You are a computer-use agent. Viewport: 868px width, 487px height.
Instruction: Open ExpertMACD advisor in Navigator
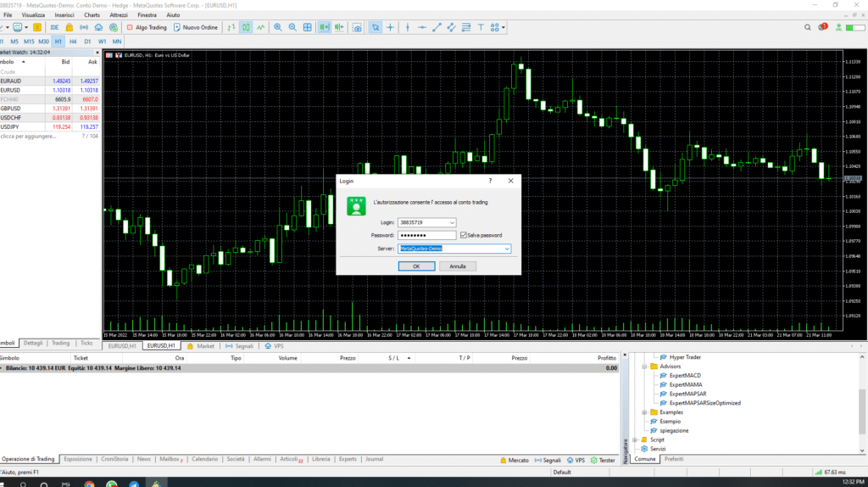pyautogui.click(x=685, y=376)
